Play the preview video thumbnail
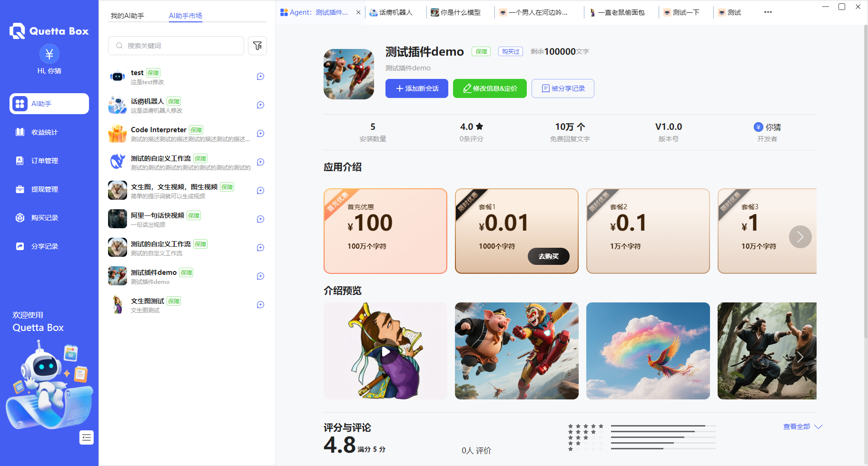 pyautogui.click(x=385, y=351)
